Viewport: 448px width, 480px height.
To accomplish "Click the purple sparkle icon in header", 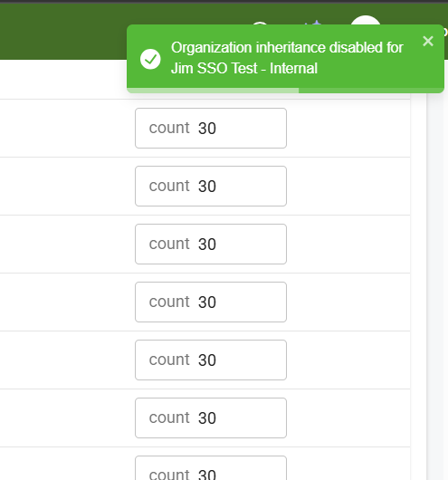I will pyautogui.click(x=315, y=22).
